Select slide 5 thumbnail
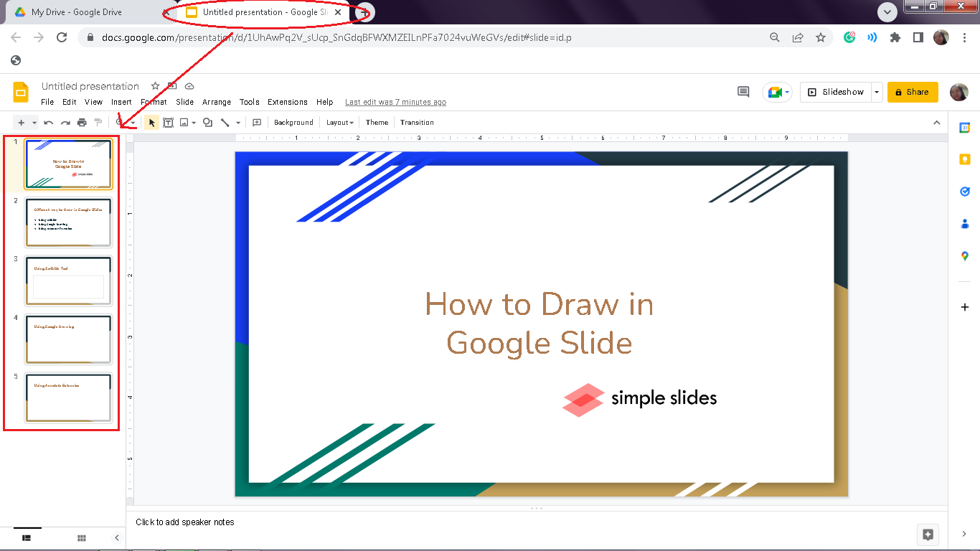 (68, 397)
